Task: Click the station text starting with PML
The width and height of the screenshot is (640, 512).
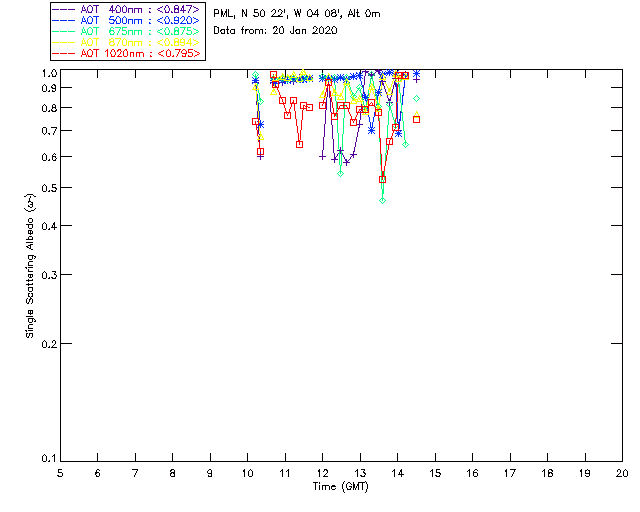Action: coord(296,14)
